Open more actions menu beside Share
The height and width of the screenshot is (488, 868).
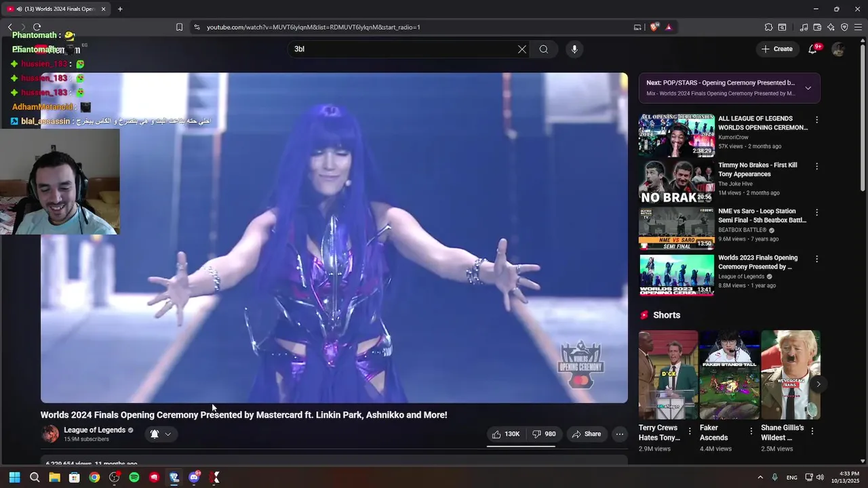619,434
